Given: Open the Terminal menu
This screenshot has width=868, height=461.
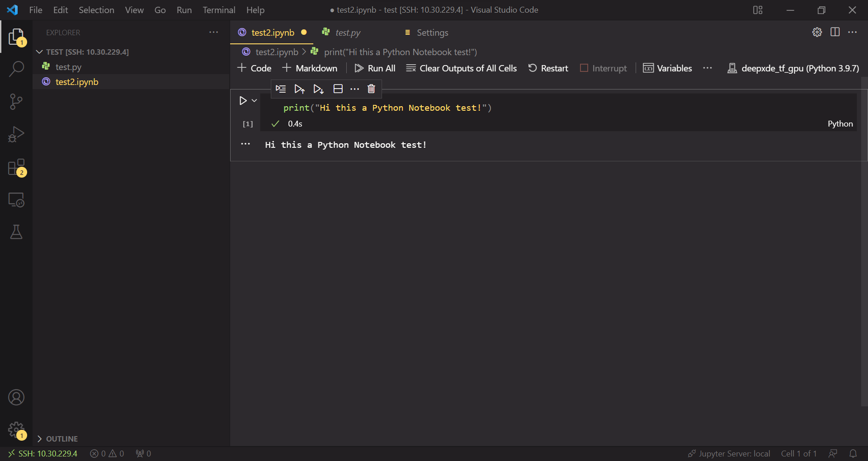Looking at the screenshot, I should click(219, 9).
